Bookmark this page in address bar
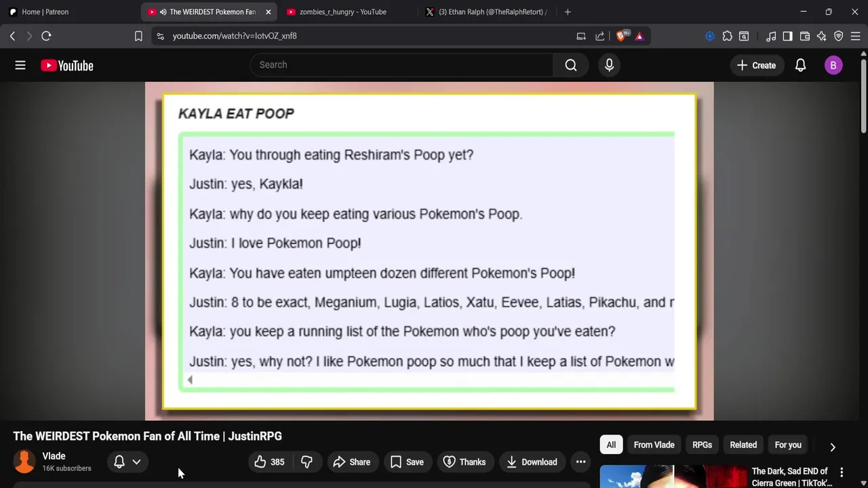This screenshot has height=488, width=868. (138, 36)
